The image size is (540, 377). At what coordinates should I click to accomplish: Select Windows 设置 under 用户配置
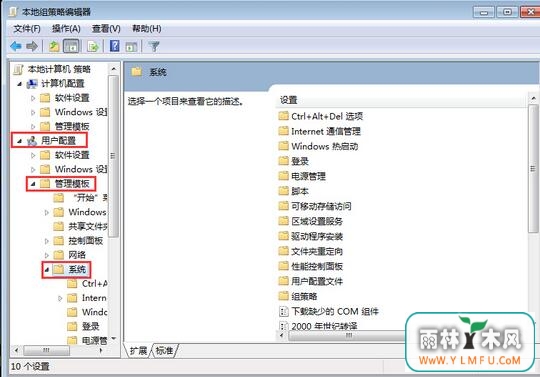[x=81, y=169]
